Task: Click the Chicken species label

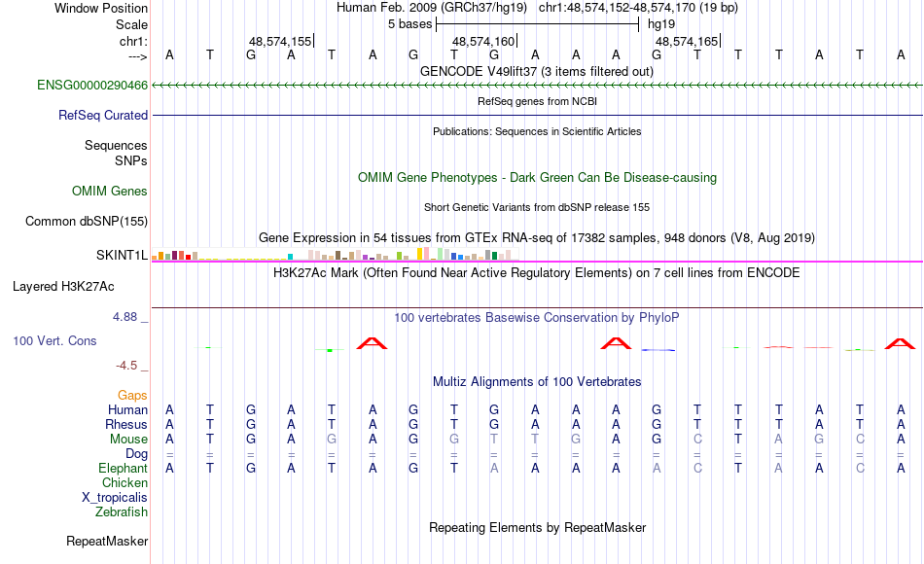Action: coord(124,482)
